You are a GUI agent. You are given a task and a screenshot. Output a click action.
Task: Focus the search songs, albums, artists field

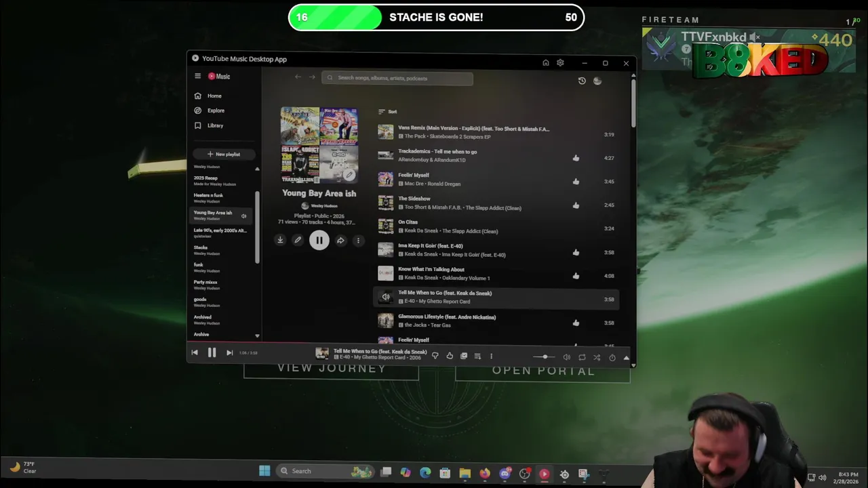coord(397,78)
